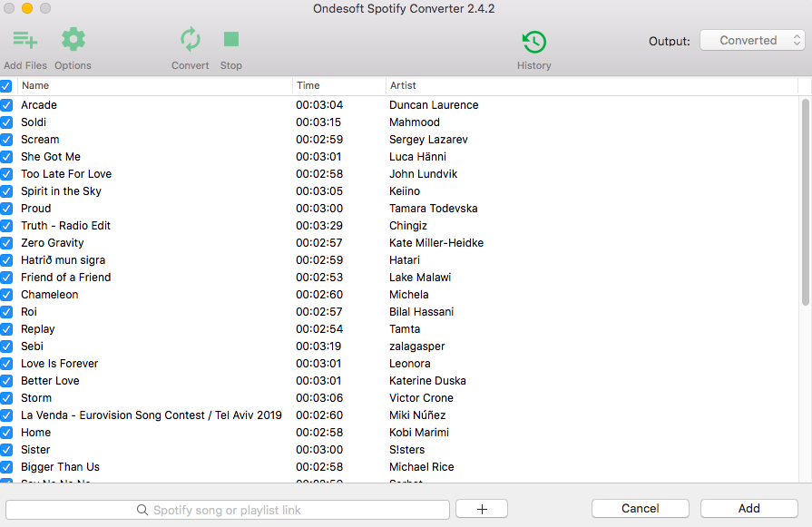Click artist name "Hatari"
Screen dimensions: 812x527
click(x=405, y=260)
